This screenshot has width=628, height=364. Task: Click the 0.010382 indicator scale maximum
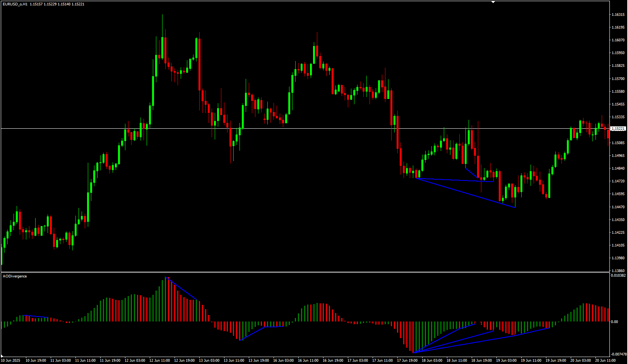[618, 276]
